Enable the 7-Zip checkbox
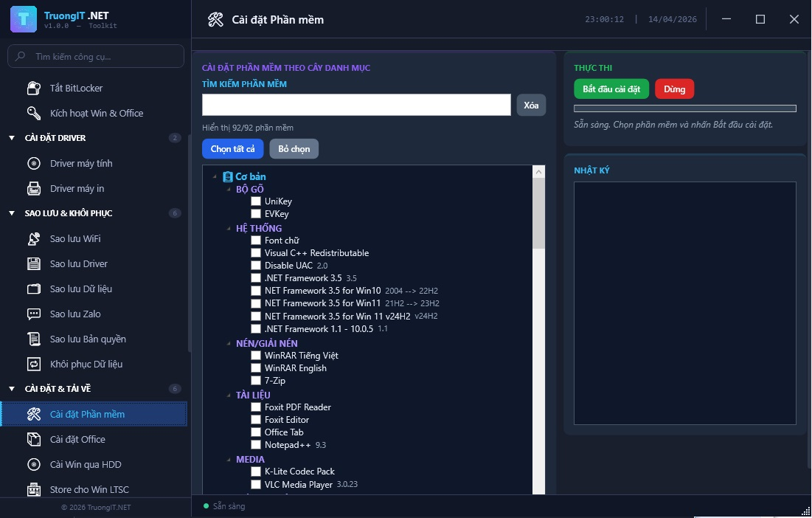Viewport: 812px width, 518px height. pyautogui.click(x=256, y=381)
